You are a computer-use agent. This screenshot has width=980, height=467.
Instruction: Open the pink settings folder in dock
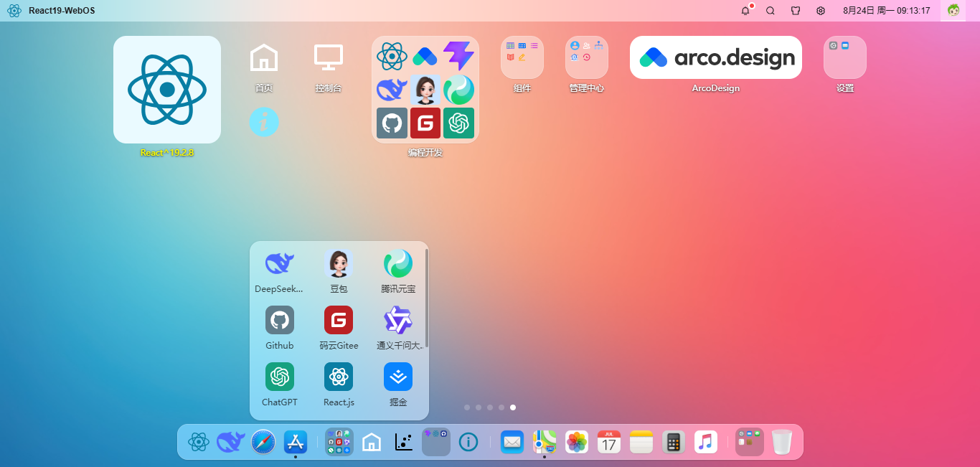[750, 442]
